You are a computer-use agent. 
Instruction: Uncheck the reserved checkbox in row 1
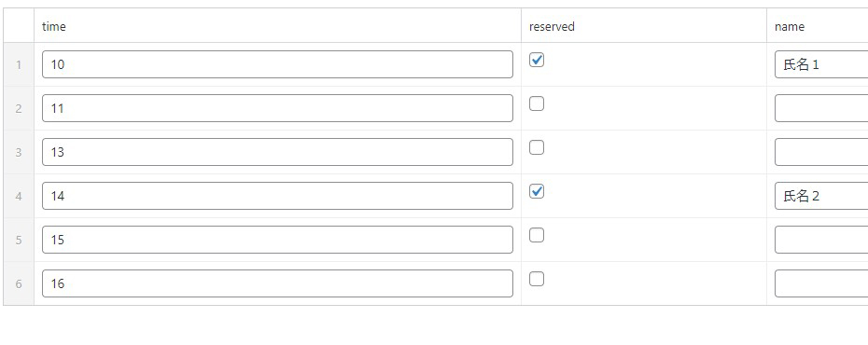click(537, 60)
